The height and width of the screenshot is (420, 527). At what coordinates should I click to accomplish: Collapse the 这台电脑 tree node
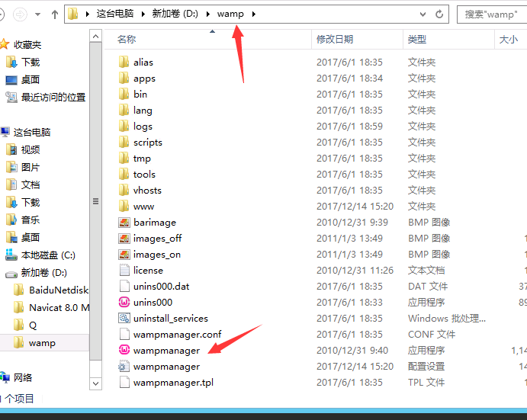tap(2, 132)
